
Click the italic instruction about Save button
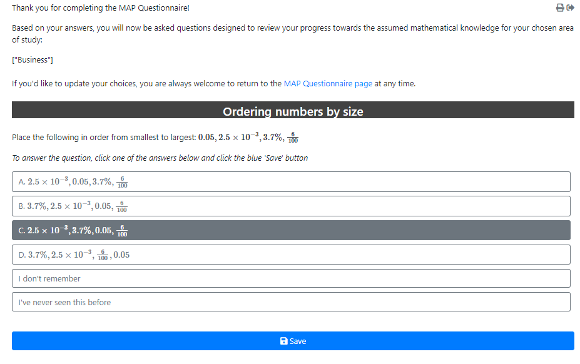pyautogui.click(x=160, y=158)
